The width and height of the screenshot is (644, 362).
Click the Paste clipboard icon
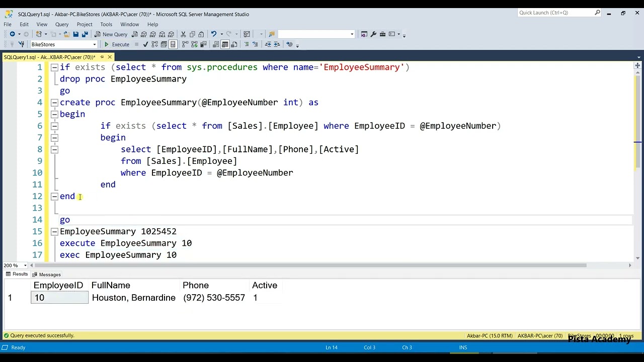201,34
